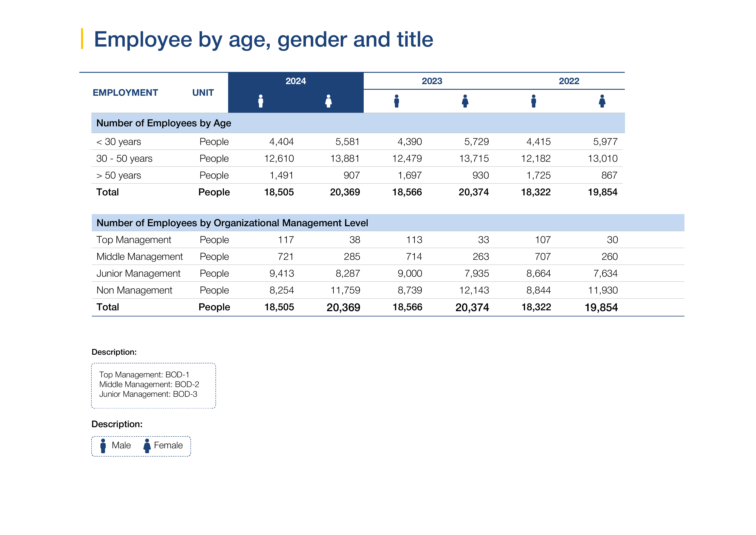Click the Top Management row label
Screen dimensions: 756x535
[134, 240]
